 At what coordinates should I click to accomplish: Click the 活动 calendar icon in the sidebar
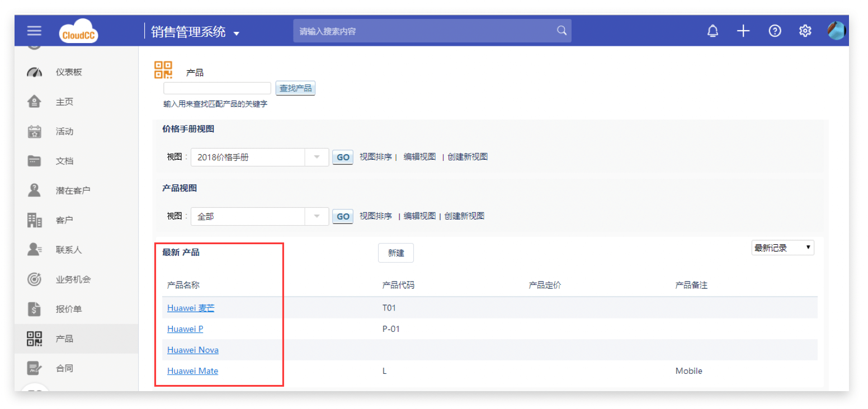pos(35,131)
